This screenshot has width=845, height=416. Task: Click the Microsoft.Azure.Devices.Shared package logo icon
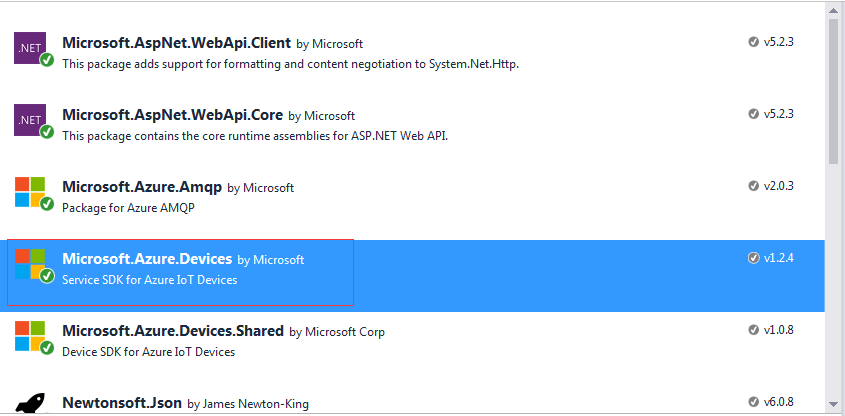click(x=31, y=336)
